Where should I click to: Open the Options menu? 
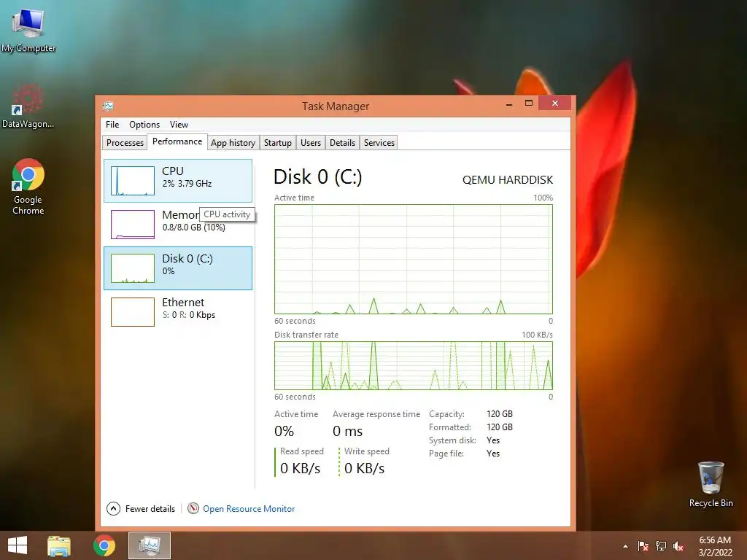tap(144, 124)
